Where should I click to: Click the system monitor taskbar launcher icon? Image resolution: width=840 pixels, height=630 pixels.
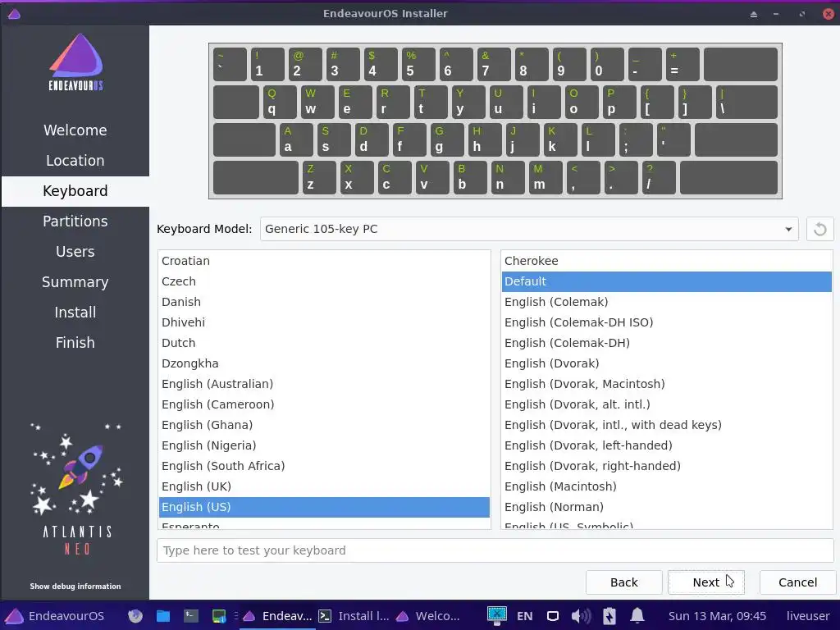[219, 616]
